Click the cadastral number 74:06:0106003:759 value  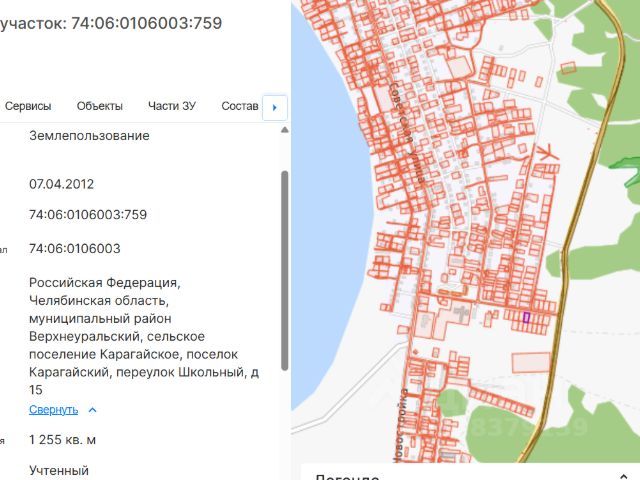(88, 214)
